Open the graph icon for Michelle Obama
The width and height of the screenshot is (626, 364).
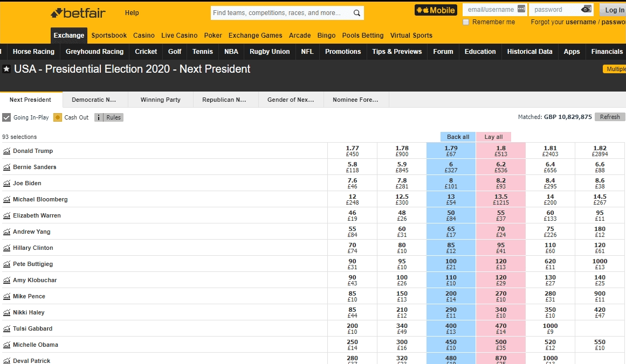[6, 345]
